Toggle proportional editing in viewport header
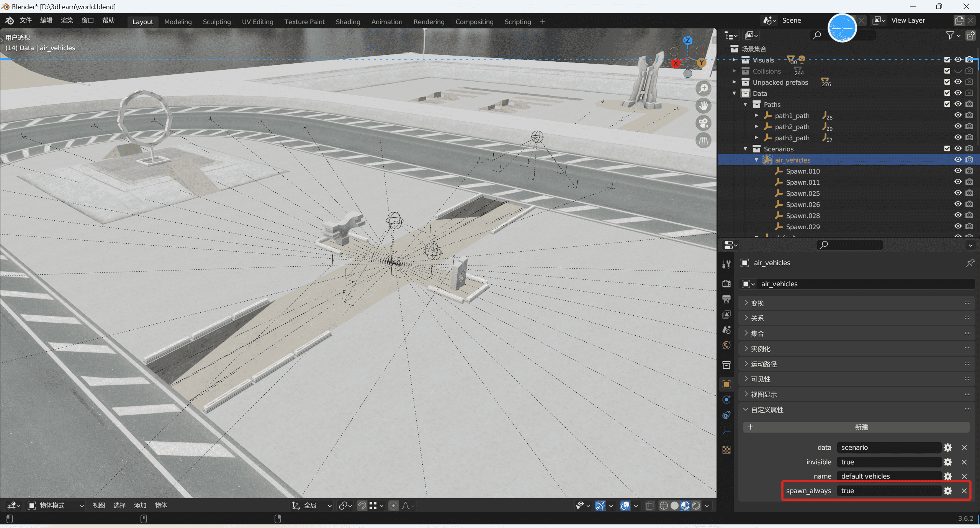 393,506
